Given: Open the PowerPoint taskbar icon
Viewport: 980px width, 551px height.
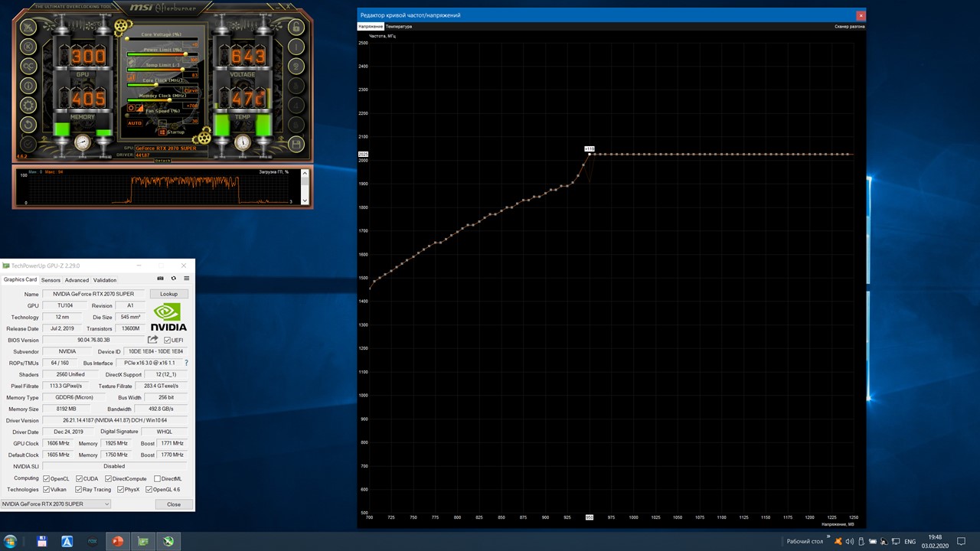Looking at the screenshot, I should pyautogui.click(x=118, y=541).
